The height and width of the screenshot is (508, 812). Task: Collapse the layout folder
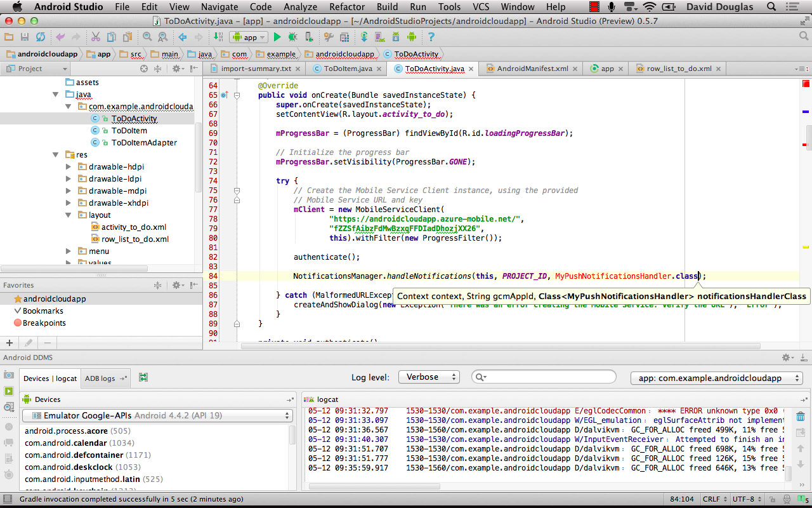(x=69, y=215)
